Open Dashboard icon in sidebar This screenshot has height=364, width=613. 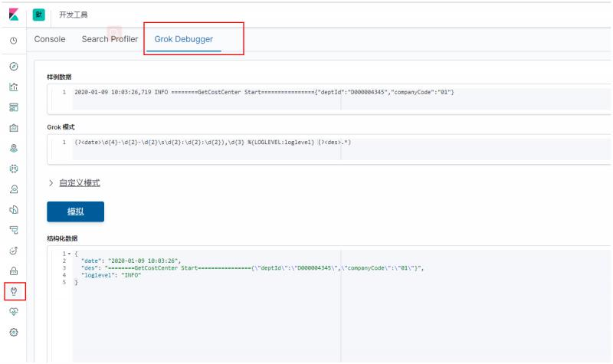(x=14, y=107)
